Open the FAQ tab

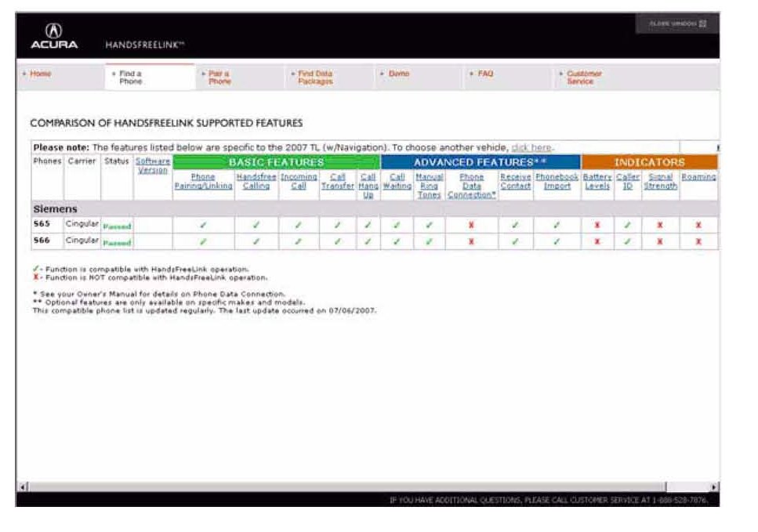click(x=485, y=74)
